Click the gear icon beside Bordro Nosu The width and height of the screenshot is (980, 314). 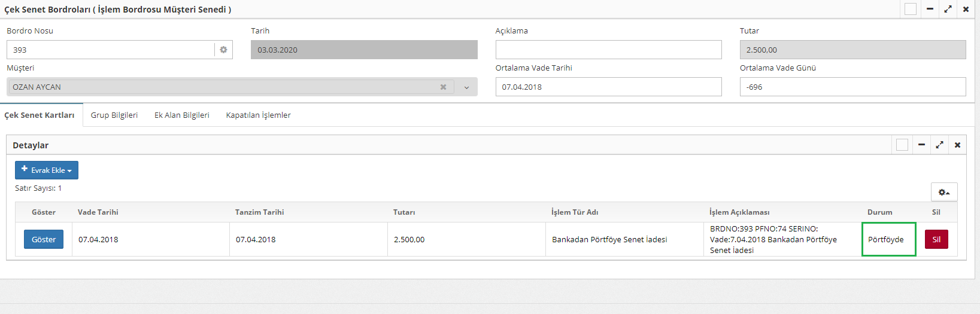click(223, 50)
